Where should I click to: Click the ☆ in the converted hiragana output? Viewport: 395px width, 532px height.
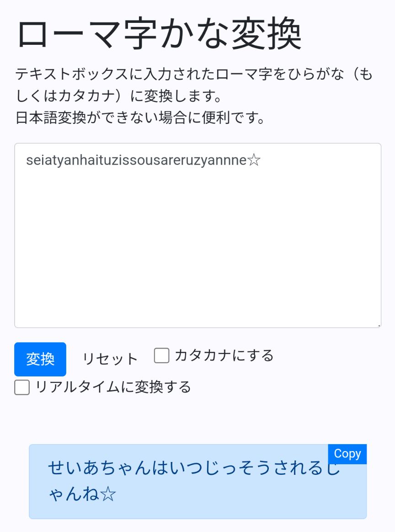point(108,494)
